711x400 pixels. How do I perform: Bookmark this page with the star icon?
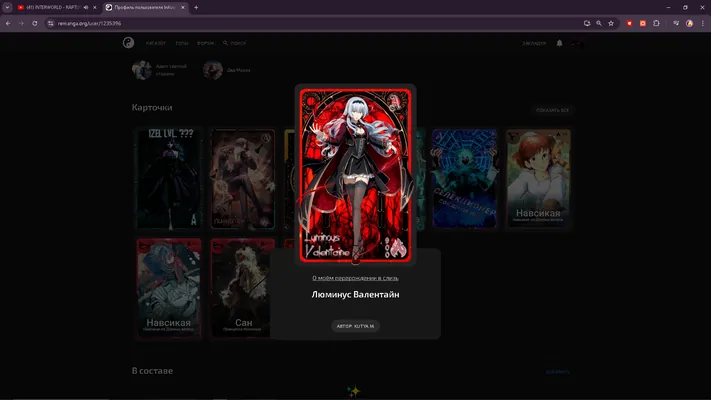pyautogui.click(x=611, y=23)
